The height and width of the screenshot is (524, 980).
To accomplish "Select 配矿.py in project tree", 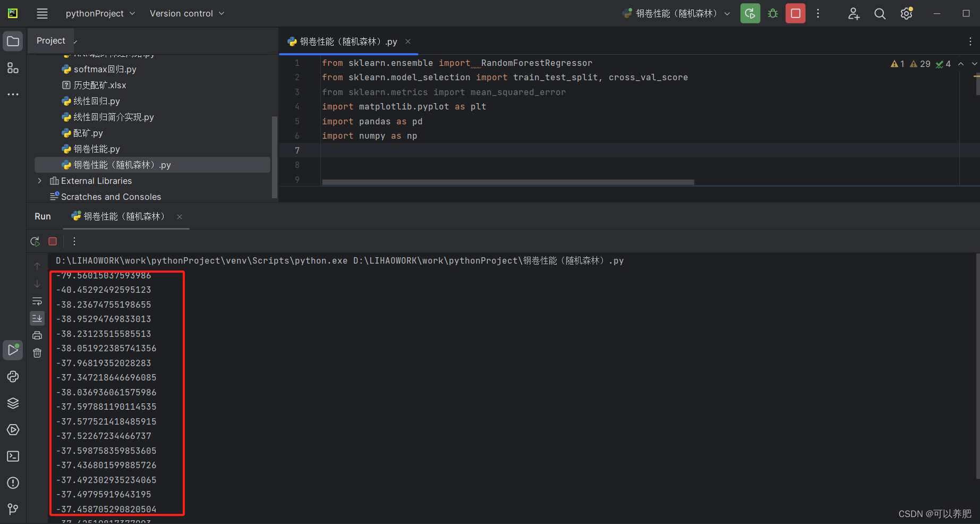I will [83, 133].
